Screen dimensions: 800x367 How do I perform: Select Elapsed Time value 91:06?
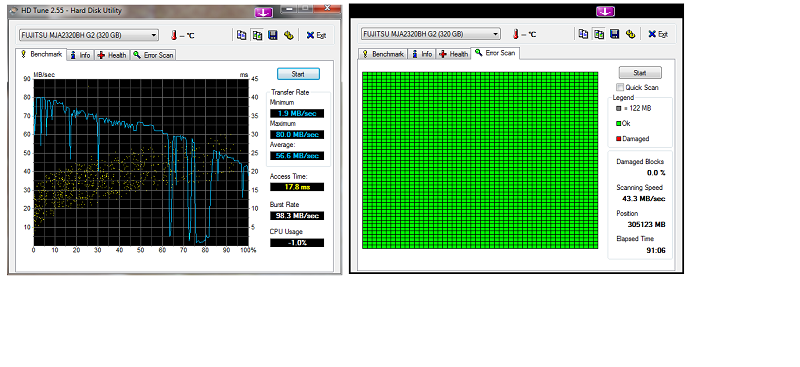[x=657, y=251]
